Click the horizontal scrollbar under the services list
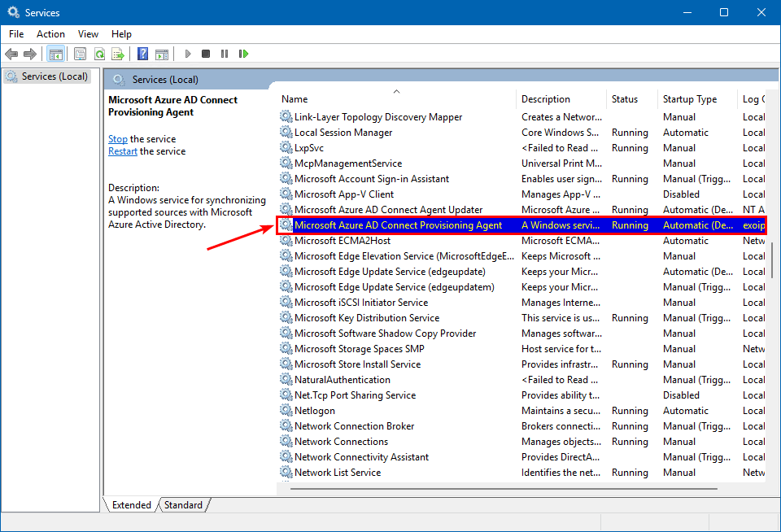Viewport: 781px width, 532px height. click(x=504, y=489)
